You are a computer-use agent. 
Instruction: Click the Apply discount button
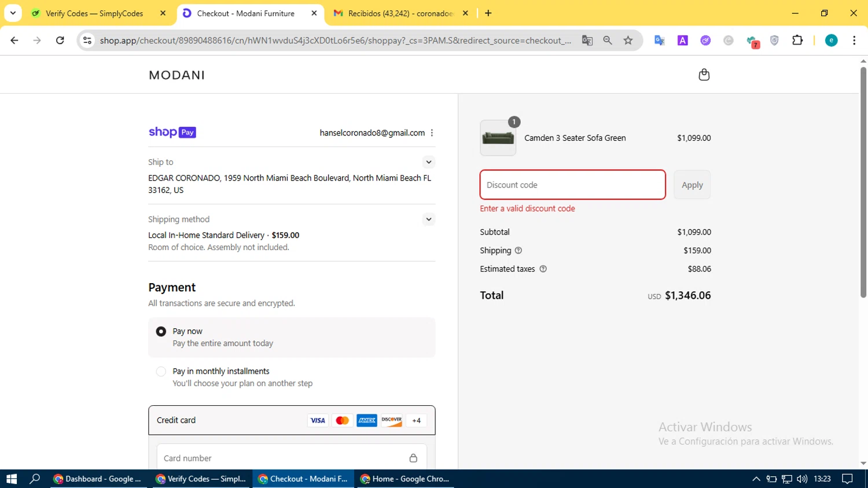click(692, 185)
